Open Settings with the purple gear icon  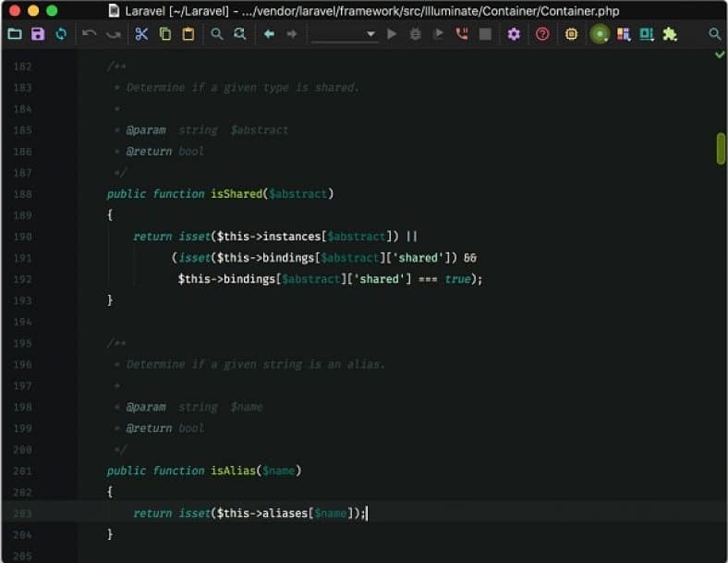pyautogui.click(x=514, y=34)
